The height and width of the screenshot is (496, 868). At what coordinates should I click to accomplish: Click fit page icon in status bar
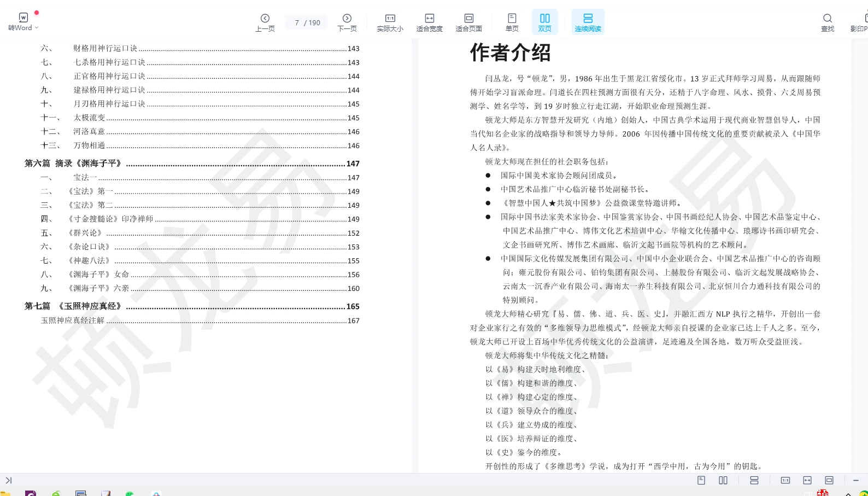[829, 480]
